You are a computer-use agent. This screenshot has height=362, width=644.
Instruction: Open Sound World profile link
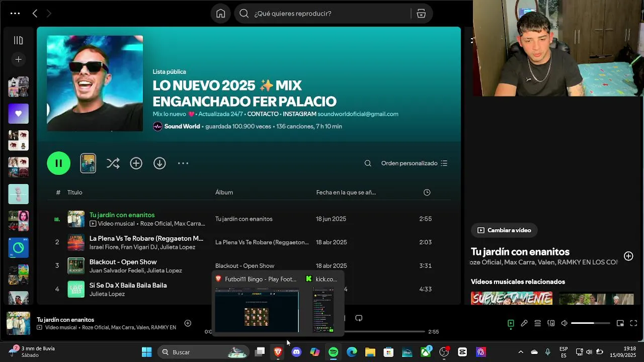182,127
